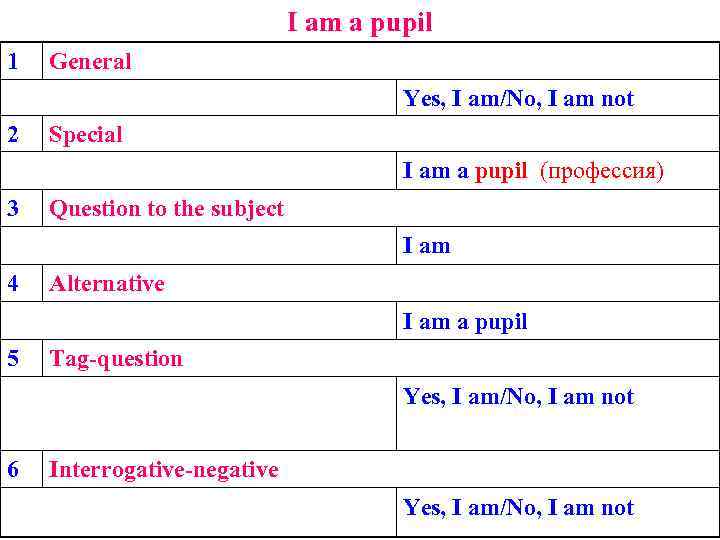
Task: Click the Yes/No answer below Tag-question
Action: [x=518, y=397]
